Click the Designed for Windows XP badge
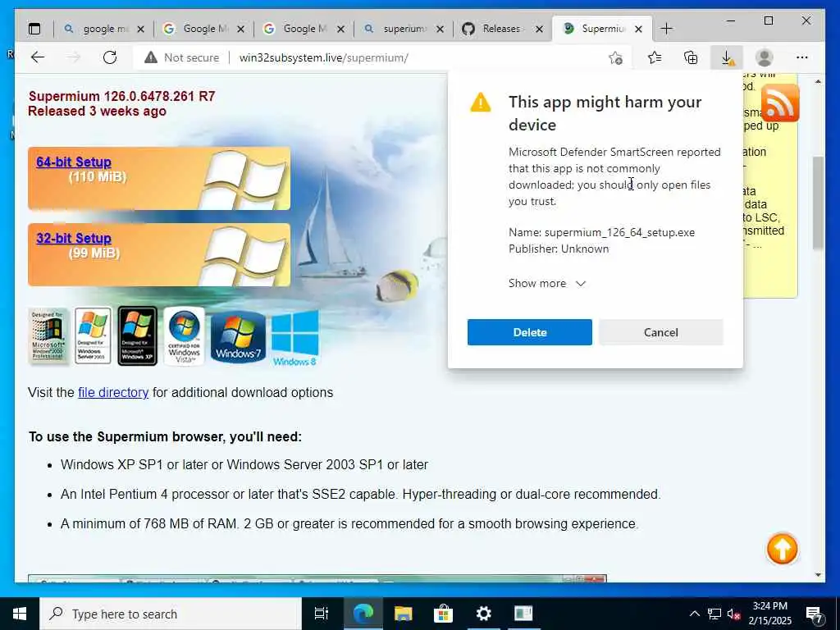This screenshot has height=630, width=840. (137, 336)
